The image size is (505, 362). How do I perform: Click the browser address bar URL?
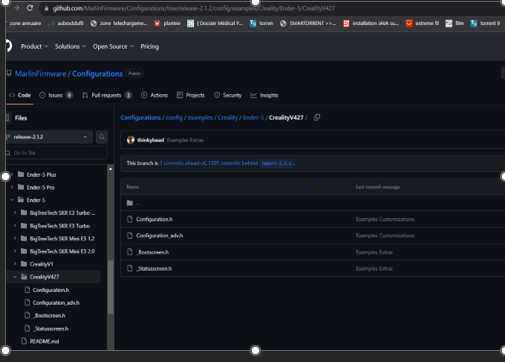194,8
